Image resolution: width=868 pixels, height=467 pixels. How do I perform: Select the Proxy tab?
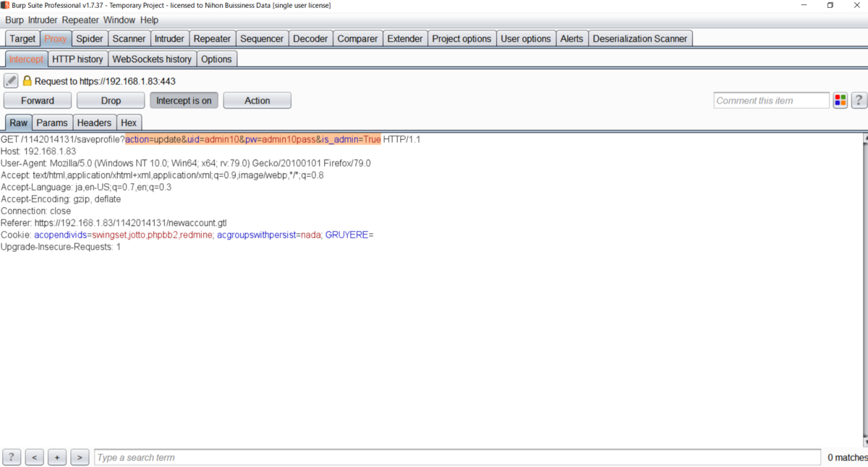tap(55, 38)
